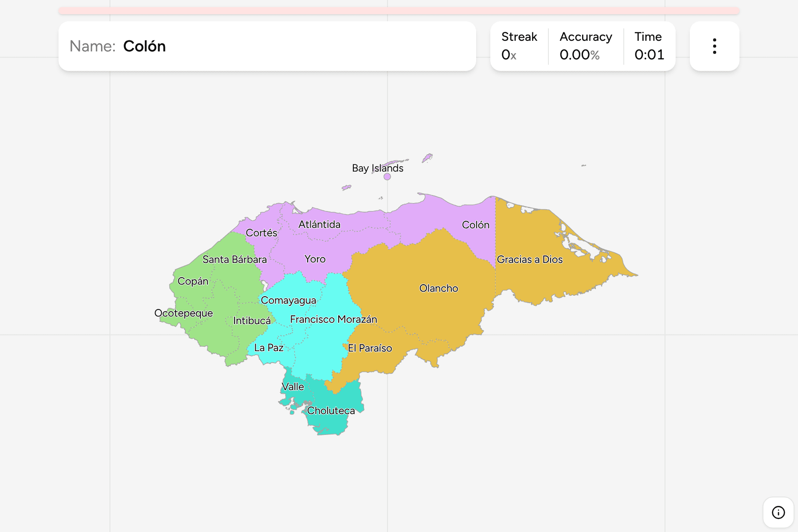Viewport: 798px width, 532px height.
Task: Select the Copán department
Action: click(x=193, y=282)
